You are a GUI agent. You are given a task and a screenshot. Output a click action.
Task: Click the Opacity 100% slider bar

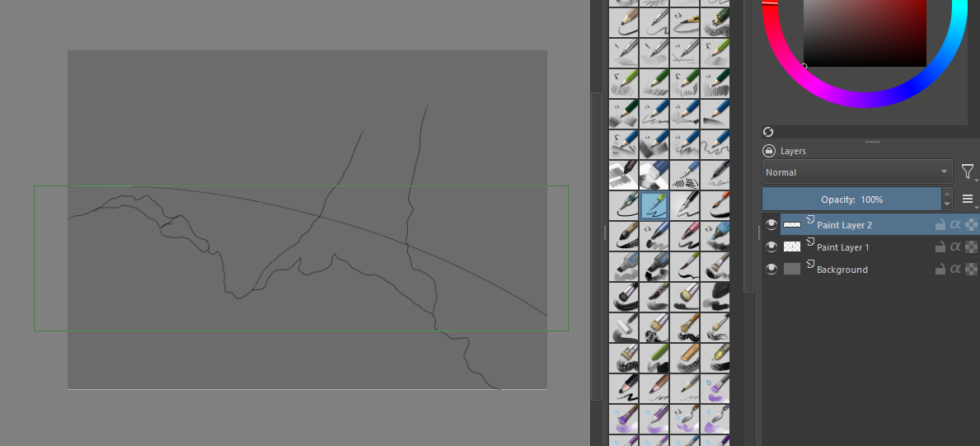pos(852,199)
